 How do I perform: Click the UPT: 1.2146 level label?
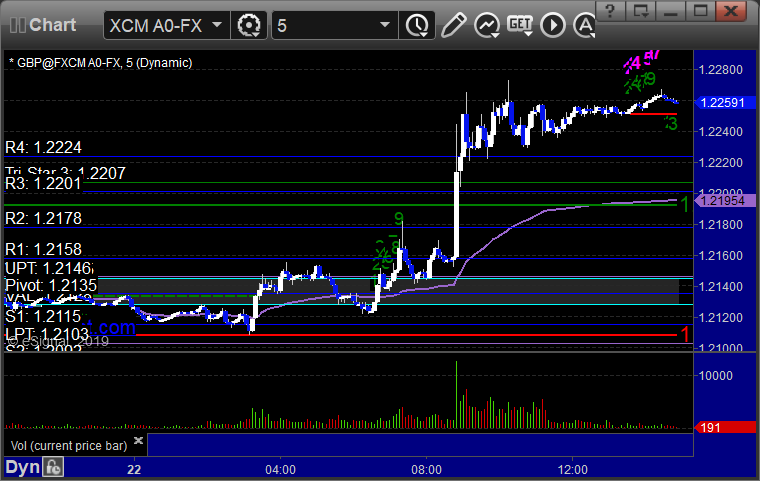49,268
